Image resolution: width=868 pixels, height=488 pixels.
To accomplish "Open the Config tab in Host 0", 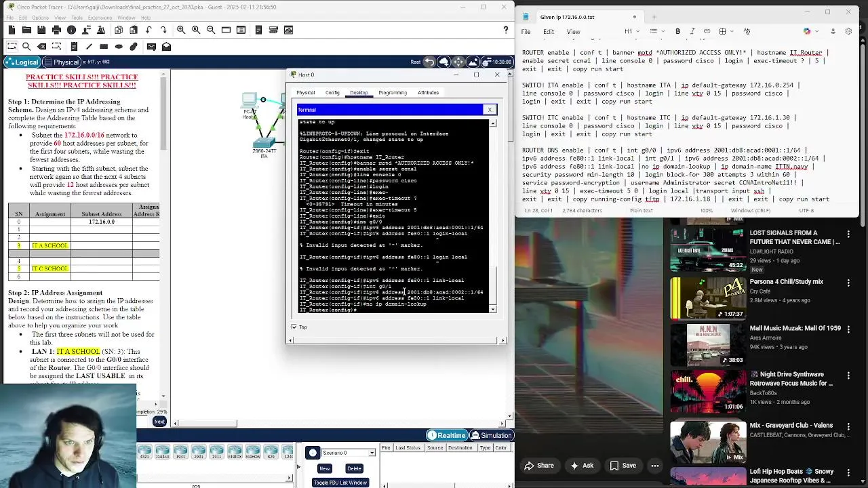I will [x=332, y=92].
